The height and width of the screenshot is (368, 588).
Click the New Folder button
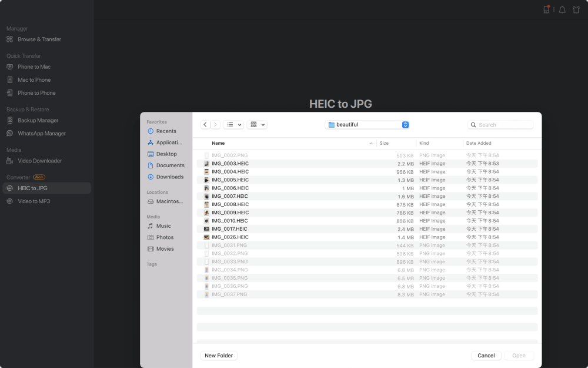pyautogui.click(x=219, y=356)
